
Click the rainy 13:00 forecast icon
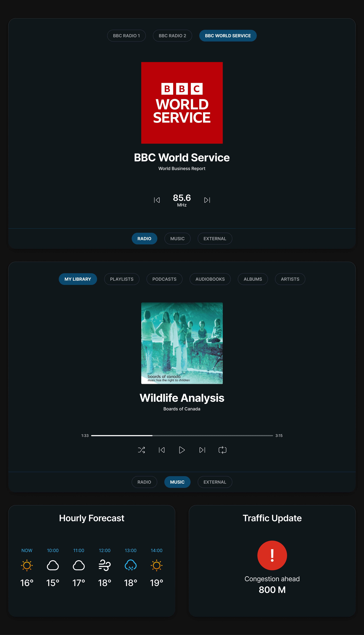(131, 565)
